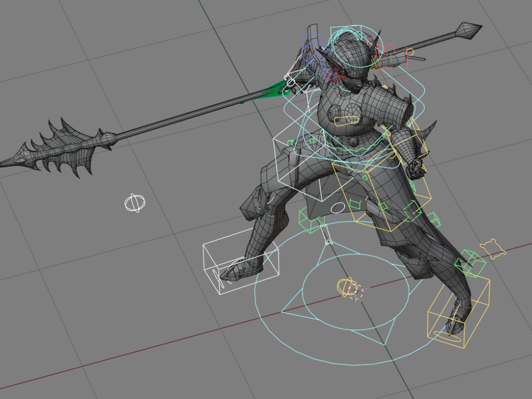Select the white box control around the foot
Viewport: 532px width, 399px height.
(x=241, y=261)
